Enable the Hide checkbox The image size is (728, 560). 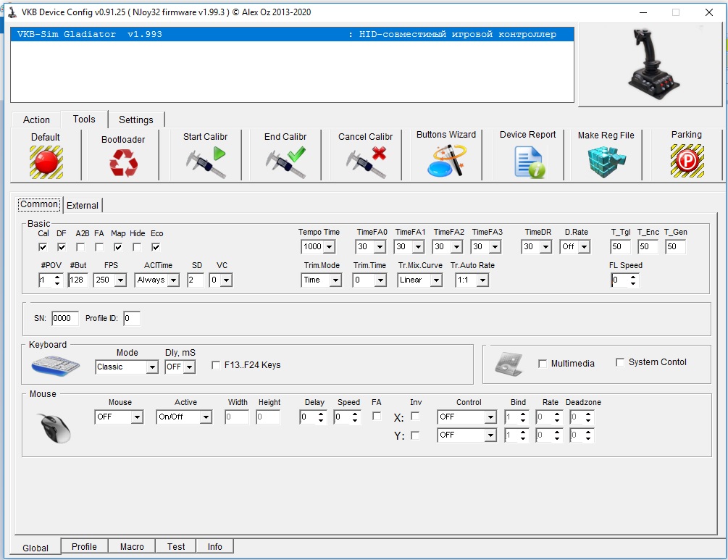pyautogui.click(x=136, y=247)
